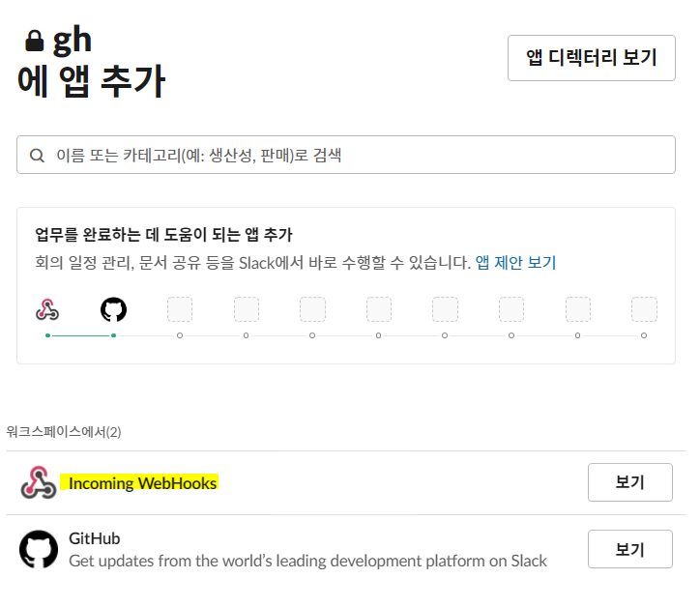
Task: Click the magnifying glass search icon
Action: (37, 156)
